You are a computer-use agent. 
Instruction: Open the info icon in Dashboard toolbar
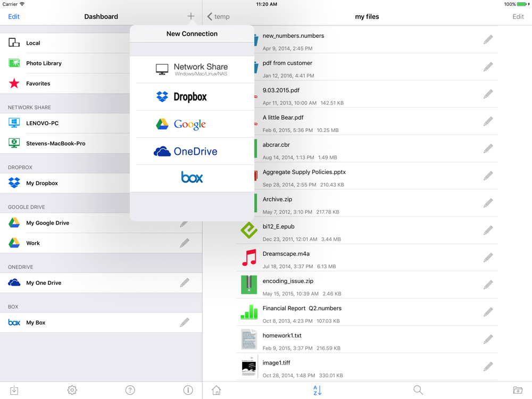coord(188,390)
